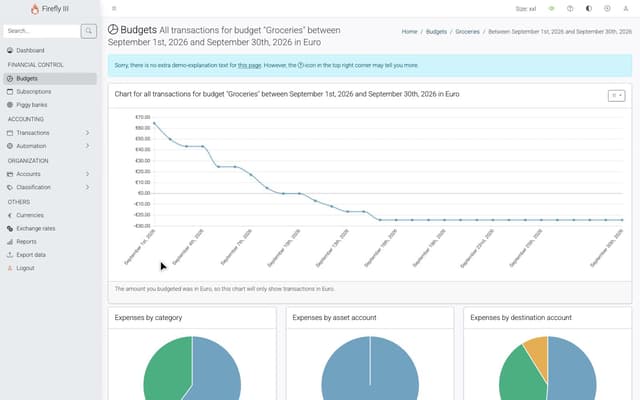Click the Currencies euro icon
The image size is (640, 400).
click(10, 215)
